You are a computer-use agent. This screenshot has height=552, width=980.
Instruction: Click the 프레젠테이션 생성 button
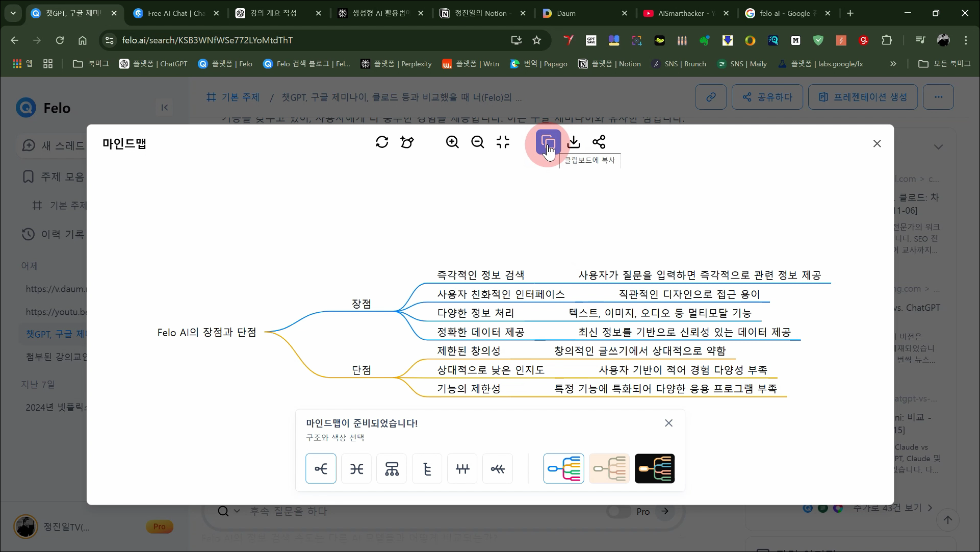coord(863,97)
